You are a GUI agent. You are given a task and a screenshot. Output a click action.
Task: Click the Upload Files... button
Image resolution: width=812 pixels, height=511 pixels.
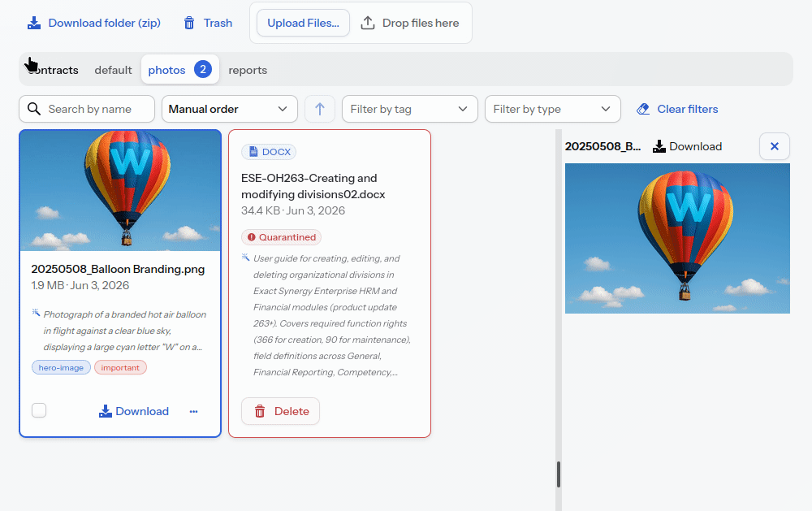[x=304, y=23]
